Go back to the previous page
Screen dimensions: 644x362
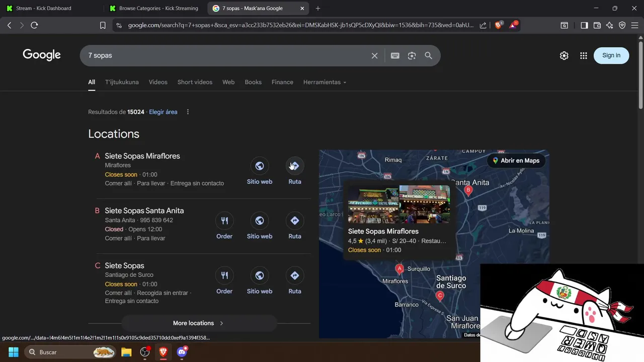(9, 25)
